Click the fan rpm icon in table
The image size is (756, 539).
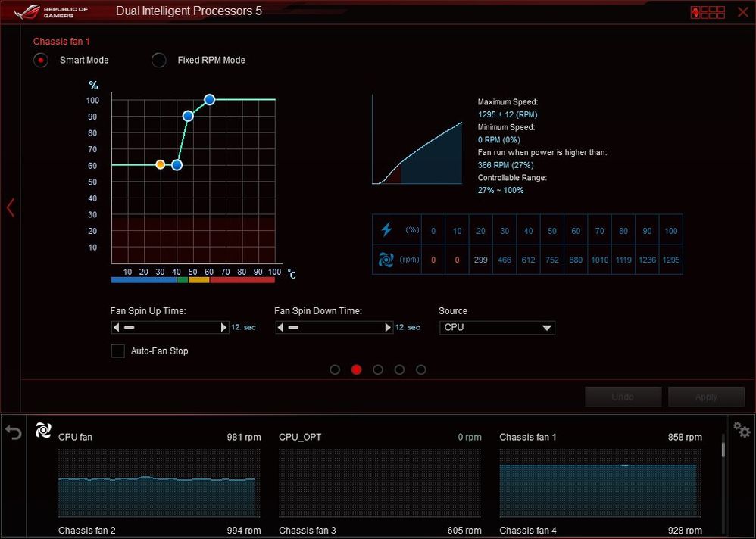(x=386, y=260)
